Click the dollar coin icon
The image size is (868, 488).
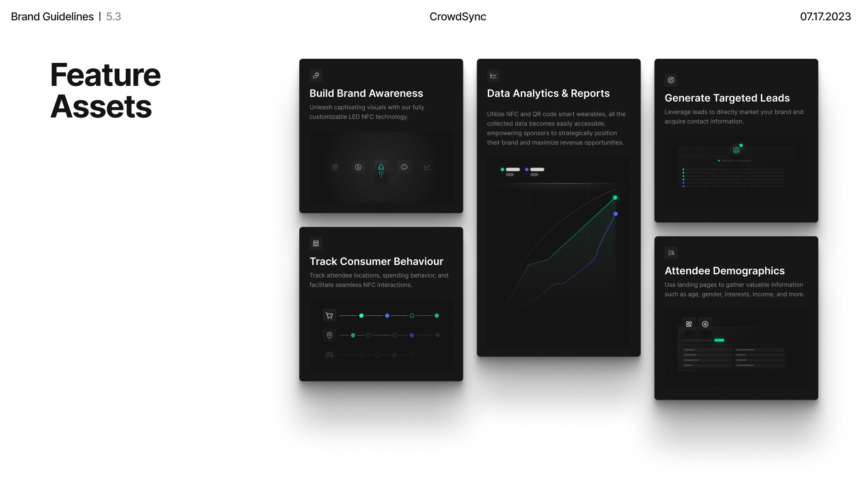[x=358, y=167]
